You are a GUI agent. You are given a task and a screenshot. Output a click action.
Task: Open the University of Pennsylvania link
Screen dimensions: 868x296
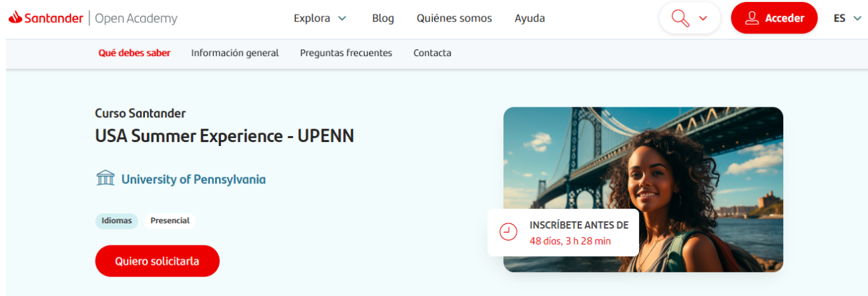tap(194, 179)
